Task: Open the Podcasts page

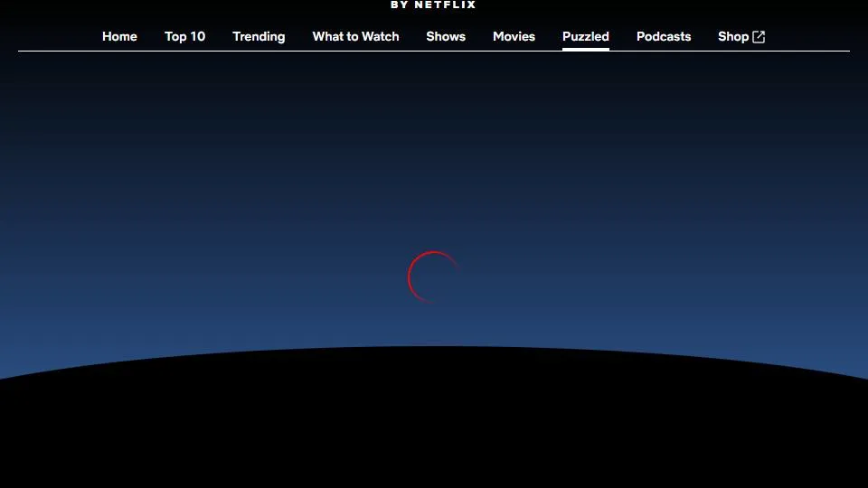Action: tap(664, 36)
